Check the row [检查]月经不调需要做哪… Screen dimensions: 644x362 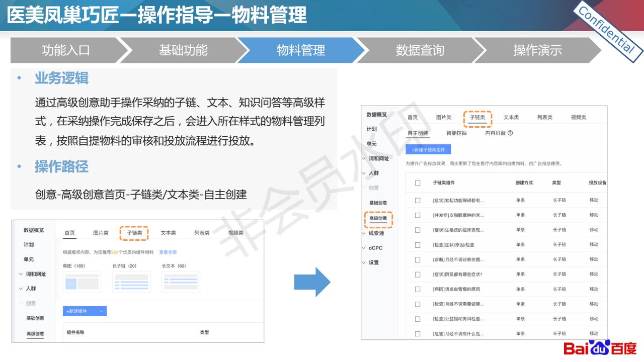click(x=418, y=304)
